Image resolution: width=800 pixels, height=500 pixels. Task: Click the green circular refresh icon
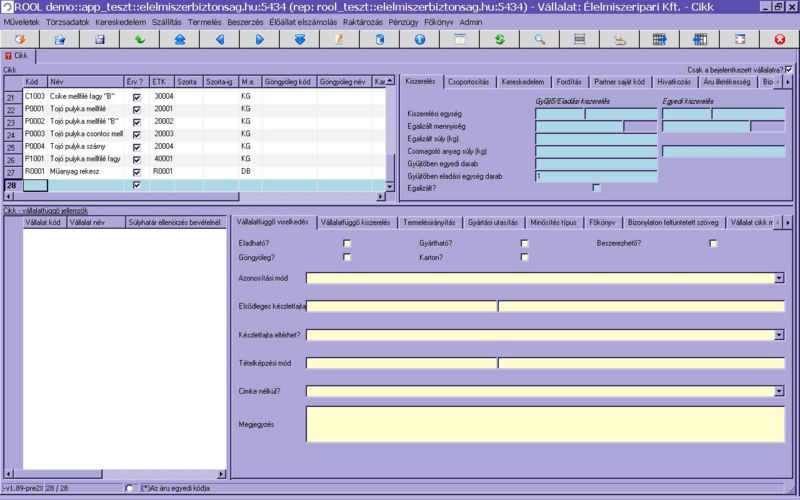pyautogui.click(x=499, y=39)
